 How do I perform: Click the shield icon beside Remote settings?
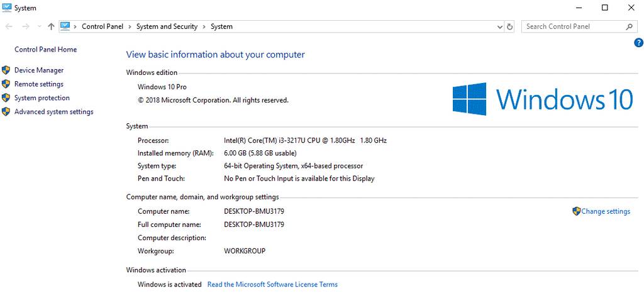(x=6, y=84)
